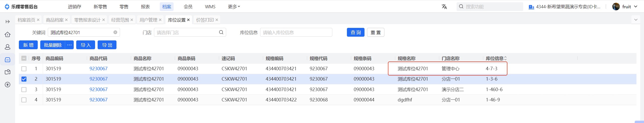Open 9230067 link in row 1
Image resolution: width=644 pixels, height=123 pixels.
point(98,69)
